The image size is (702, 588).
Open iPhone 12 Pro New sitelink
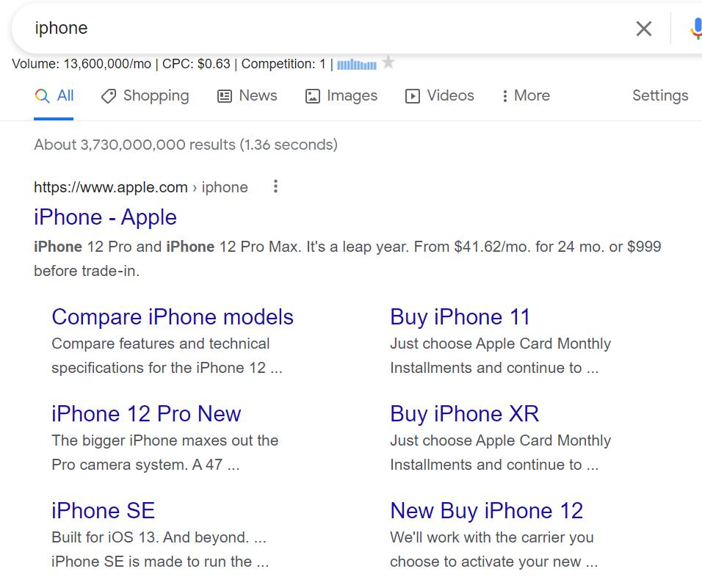(x=146, y=414)
